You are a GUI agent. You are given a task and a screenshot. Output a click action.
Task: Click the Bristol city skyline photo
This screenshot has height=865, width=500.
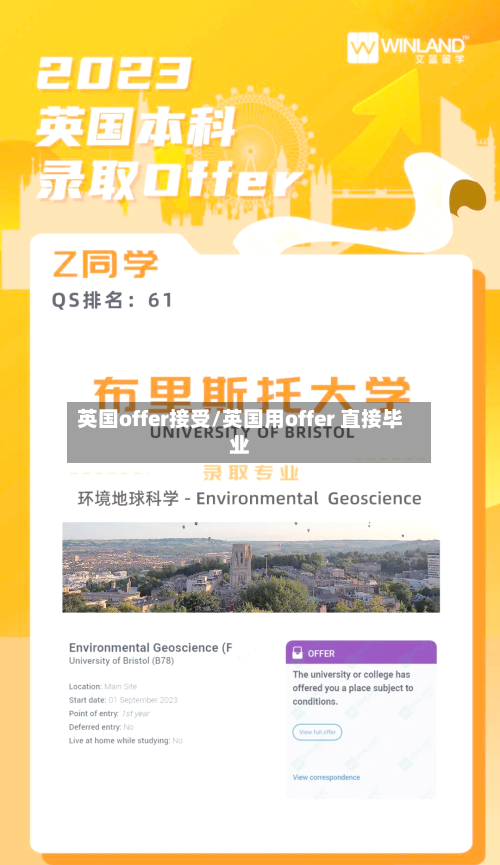(x=251, y=567)
